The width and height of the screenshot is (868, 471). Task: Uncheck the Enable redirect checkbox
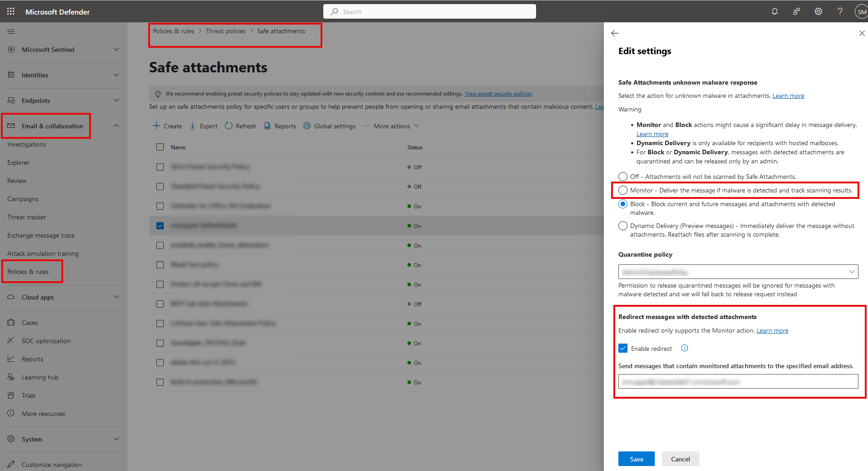tap(623, 349)
